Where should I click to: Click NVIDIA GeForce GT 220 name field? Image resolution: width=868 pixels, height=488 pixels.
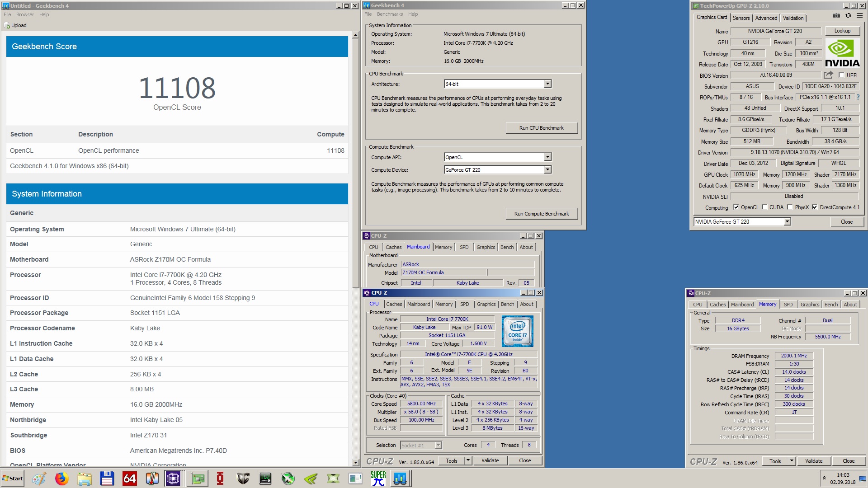(x=775, y=31)
